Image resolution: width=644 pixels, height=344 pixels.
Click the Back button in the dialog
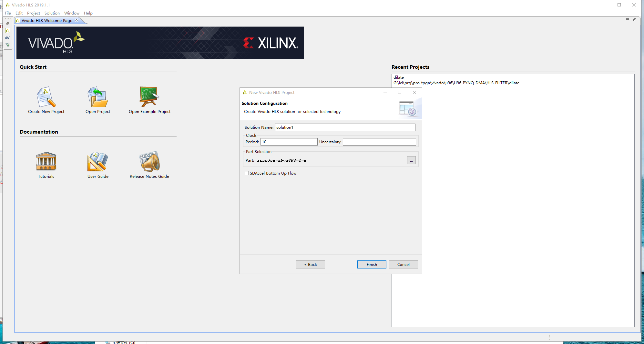[310, 265]
